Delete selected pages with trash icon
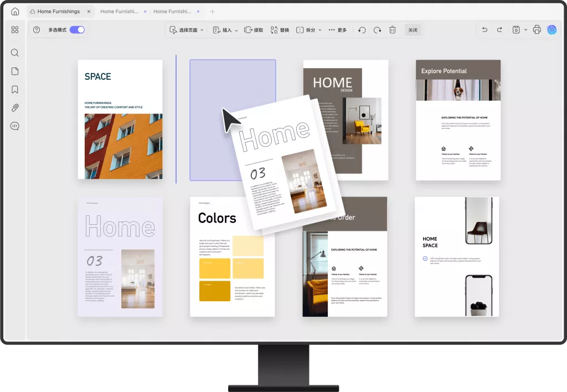Image resolution: width=567 pixels, height=392 pixels. [392, 30]
